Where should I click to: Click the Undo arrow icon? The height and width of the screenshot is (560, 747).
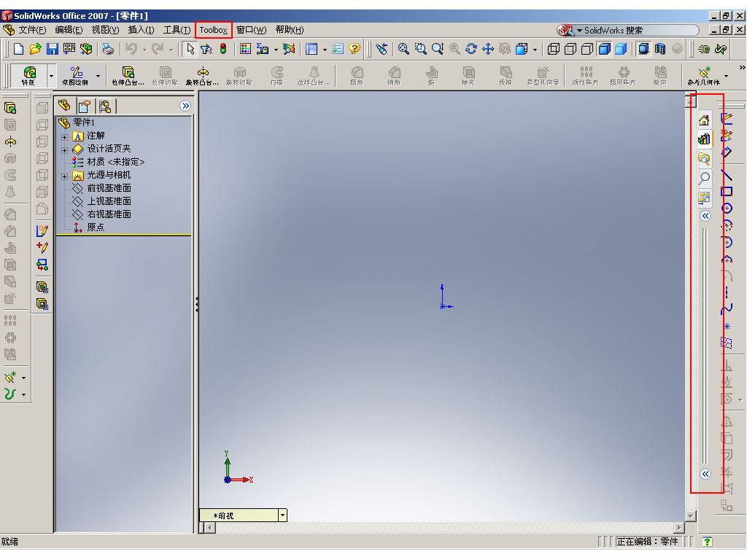point(131,49)
